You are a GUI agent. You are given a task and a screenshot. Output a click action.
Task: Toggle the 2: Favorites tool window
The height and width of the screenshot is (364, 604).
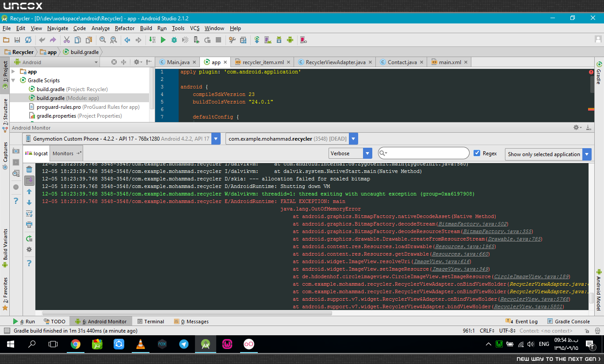pos(5,293)
